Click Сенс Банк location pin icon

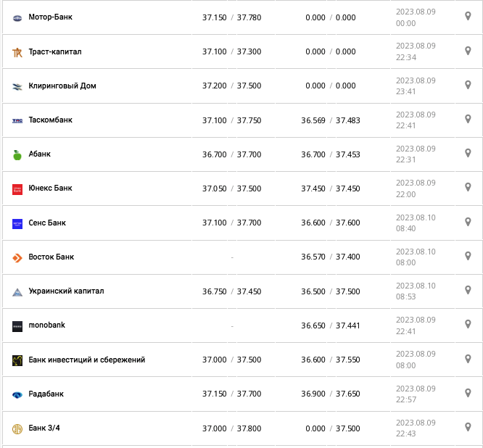468,222
